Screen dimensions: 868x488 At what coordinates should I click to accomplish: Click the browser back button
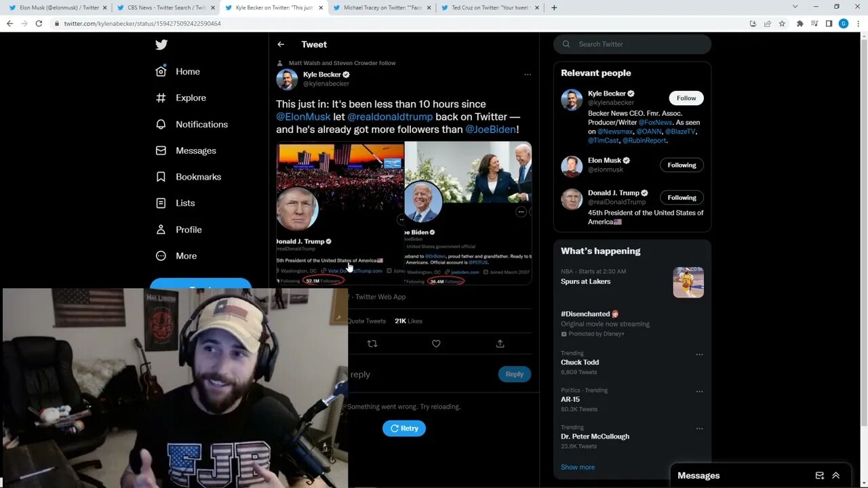tap(9, 23)
